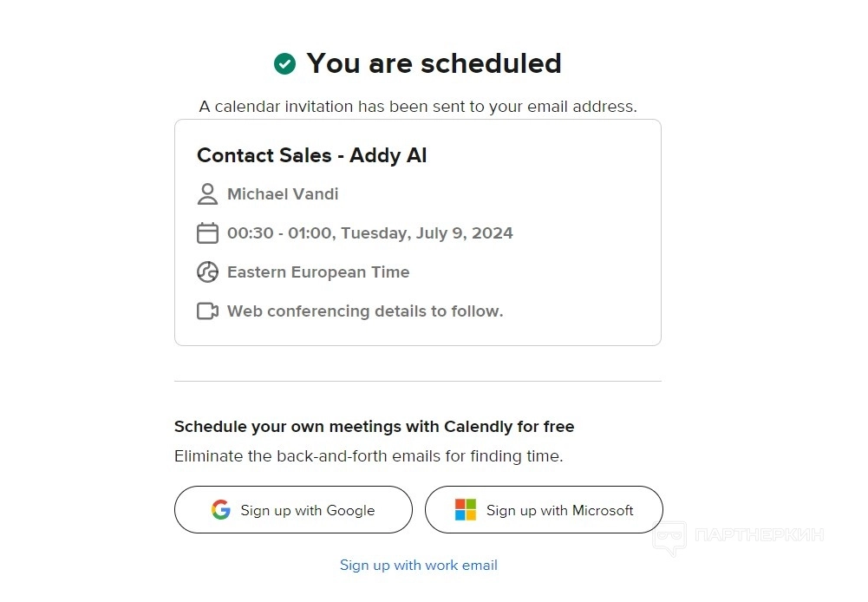Click the Eastern European Time label
868x602 pixels.
318,272
